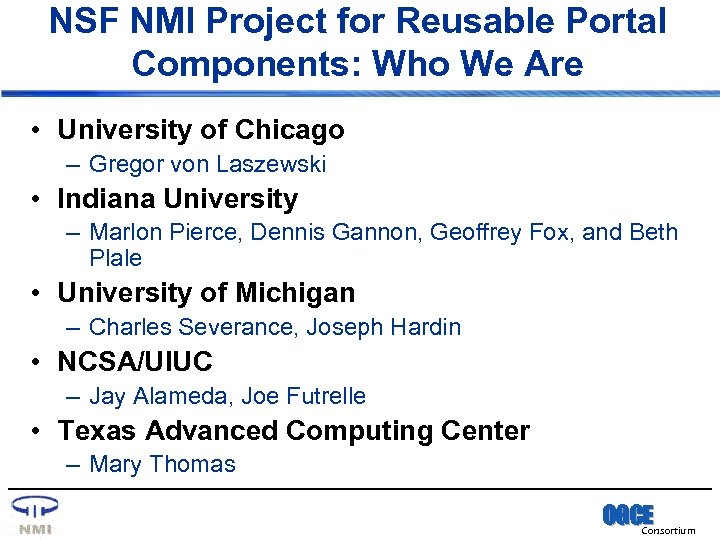Image resolution: width=720 pixels, height=540 pixels.
Task: Select the name Charles Severance
Action: [192, 327]
